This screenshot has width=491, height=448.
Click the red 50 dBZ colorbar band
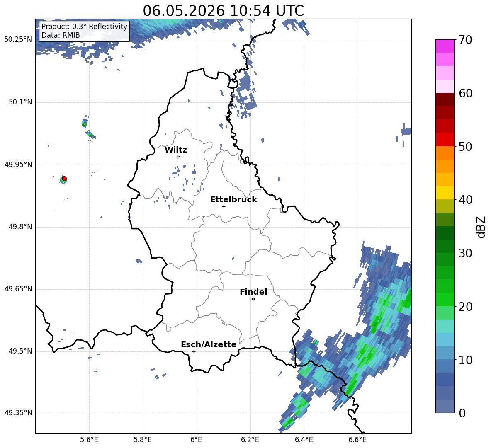coord(445,139)
